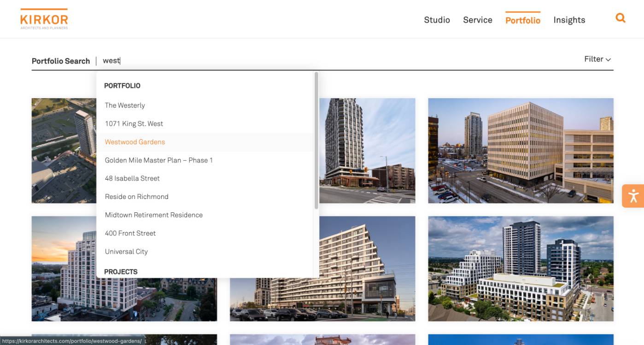Image resolution: width=644 pixels, height=345 pixels.
Task: Click the Kirkor Architects logo
Action: pos(44,19)
